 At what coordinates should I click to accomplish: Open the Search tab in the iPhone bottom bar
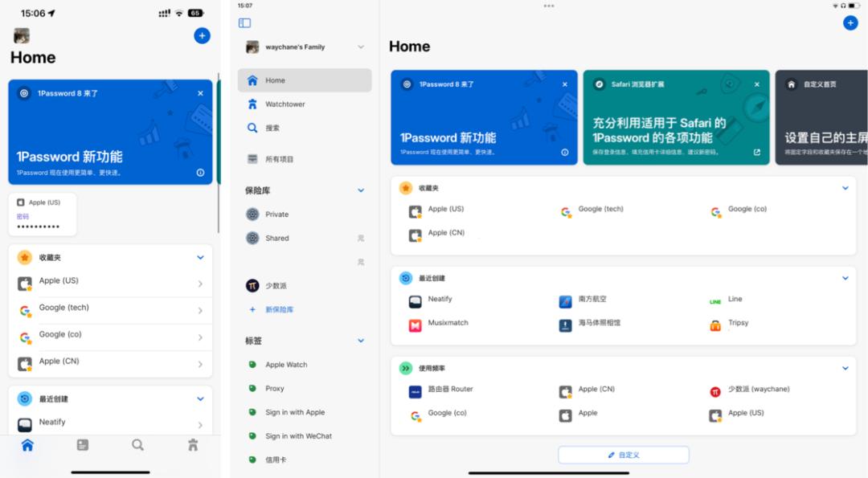coord(137,445)
